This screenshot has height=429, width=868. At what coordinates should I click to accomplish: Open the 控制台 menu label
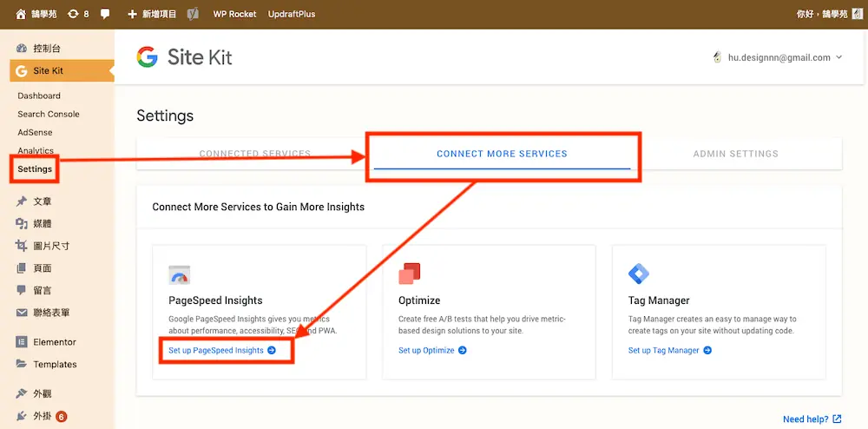coord(47,49)
